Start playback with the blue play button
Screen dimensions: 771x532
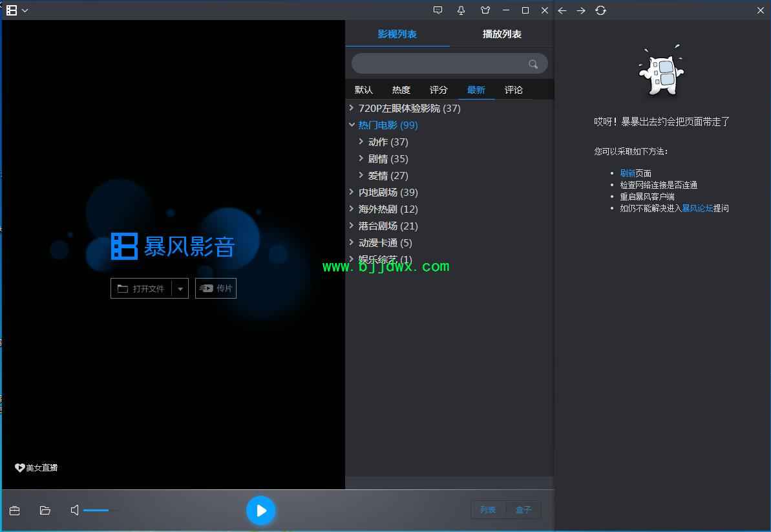tap(260, 511)
